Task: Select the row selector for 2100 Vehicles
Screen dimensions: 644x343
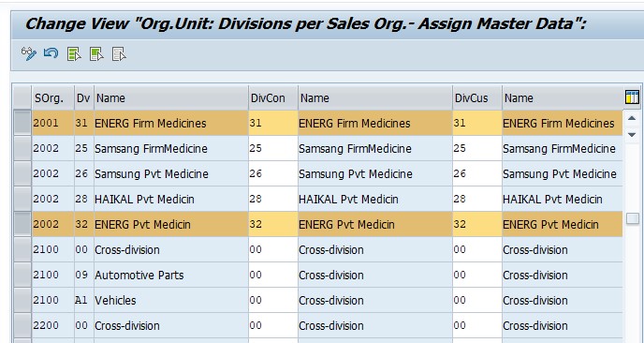Action: [x=22, y=300]
